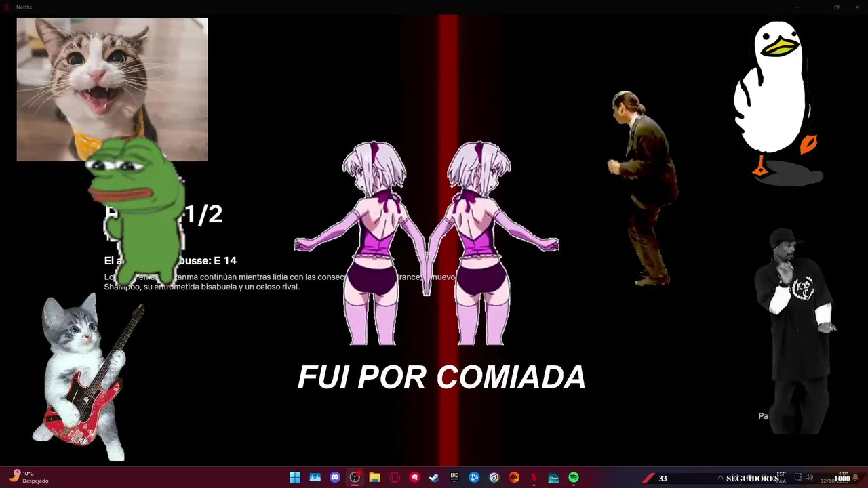This screenshot has width=868, height=488.
Task: Open Epic Games Launcher taskbar icon
Action: 454,477
